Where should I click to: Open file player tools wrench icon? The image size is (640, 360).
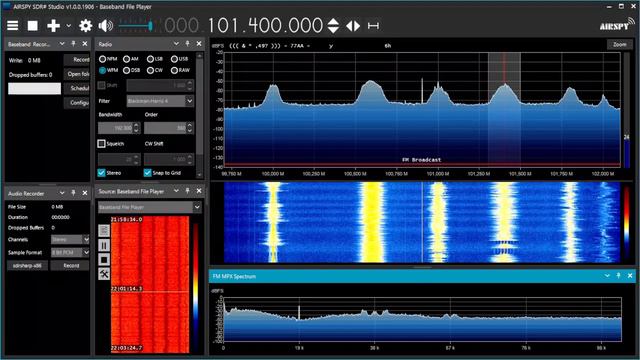(104, 274)
